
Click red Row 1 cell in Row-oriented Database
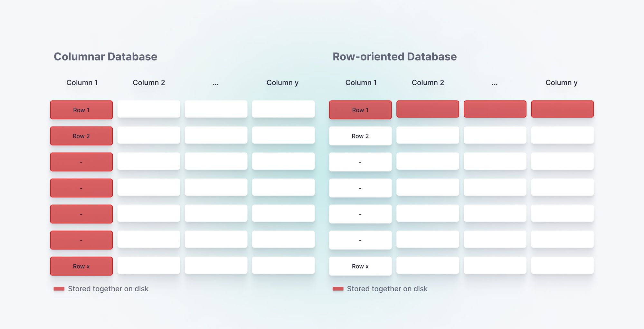pos(360,110)
